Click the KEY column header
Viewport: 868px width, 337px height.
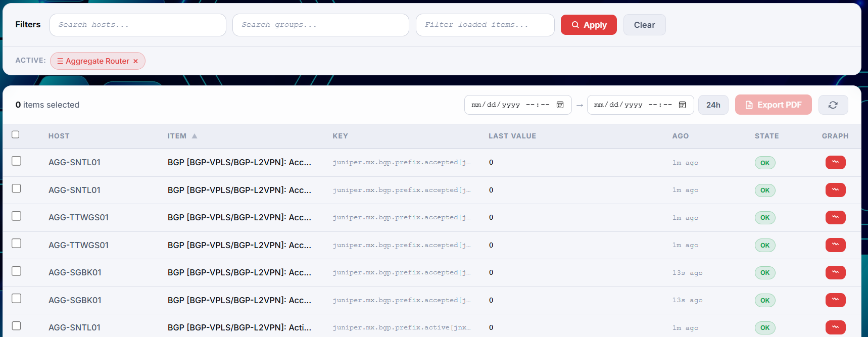coord(340,136)
